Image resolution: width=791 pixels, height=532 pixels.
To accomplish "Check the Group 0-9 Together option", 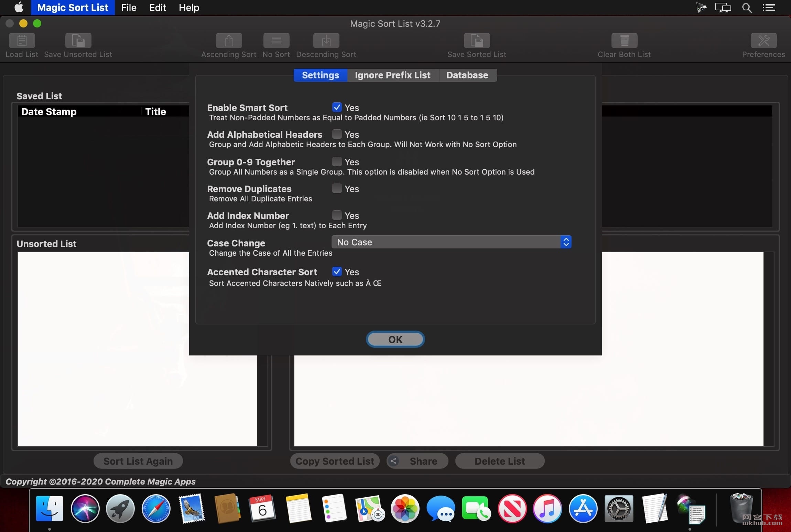I will 337,162.
